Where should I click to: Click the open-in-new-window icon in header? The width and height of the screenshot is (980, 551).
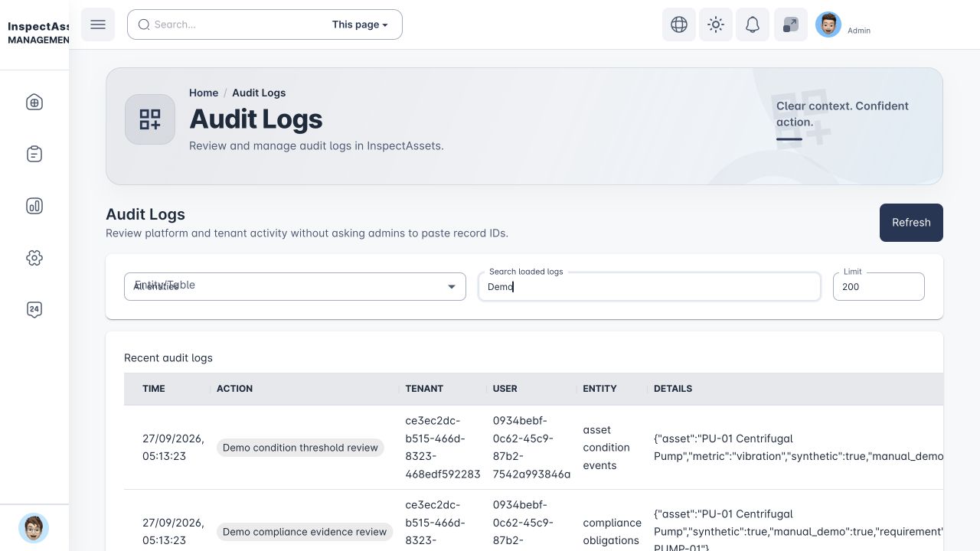point(791,24)
